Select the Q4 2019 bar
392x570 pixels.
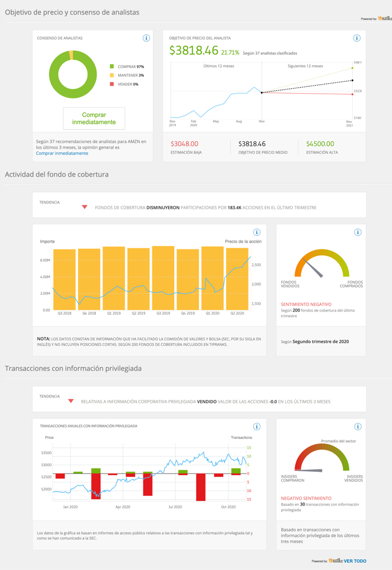[x=188, y=280]
